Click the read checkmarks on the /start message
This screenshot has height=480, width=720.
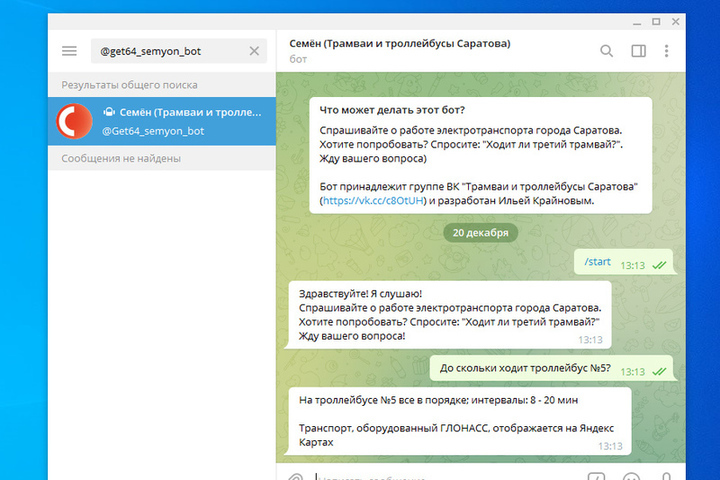(659, 265)
